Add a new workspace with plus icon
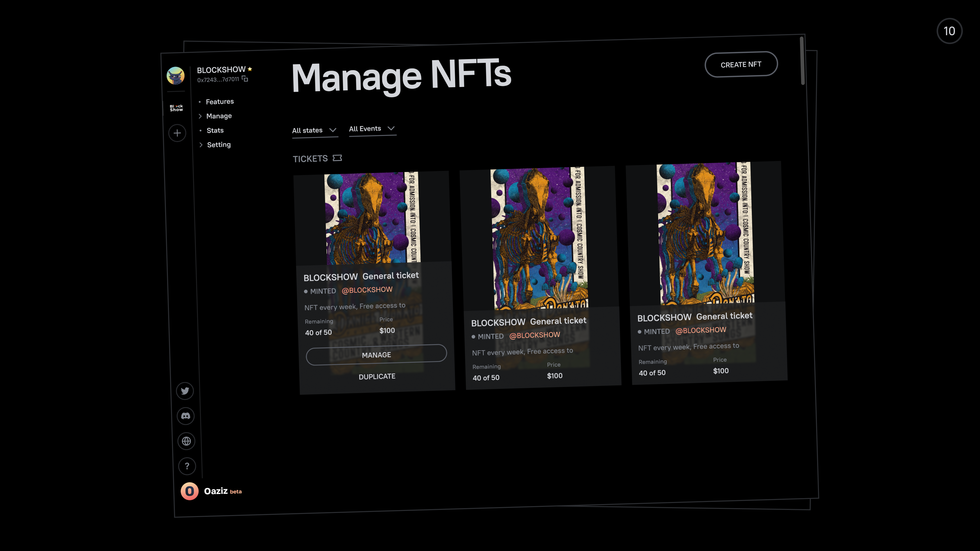The height and width of the screenshot is (551, 980). click(x=177, y=133)
